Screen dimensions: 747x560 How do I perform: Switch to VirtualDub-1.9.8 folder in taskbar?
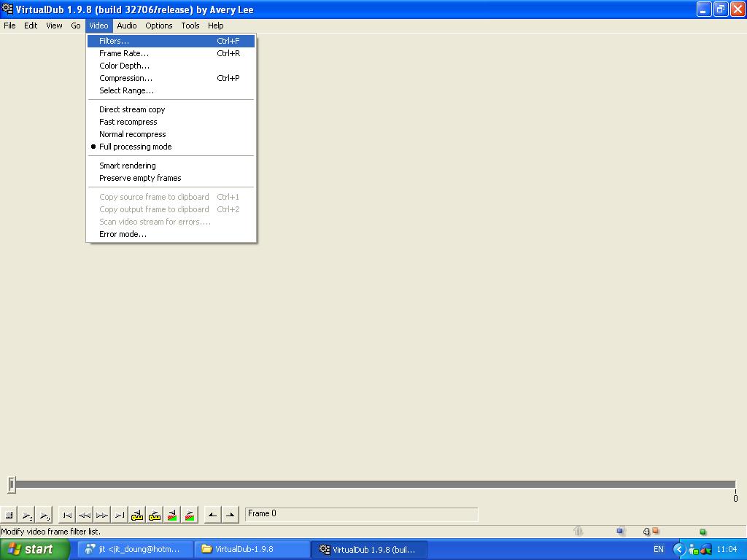tap(252, 550)
